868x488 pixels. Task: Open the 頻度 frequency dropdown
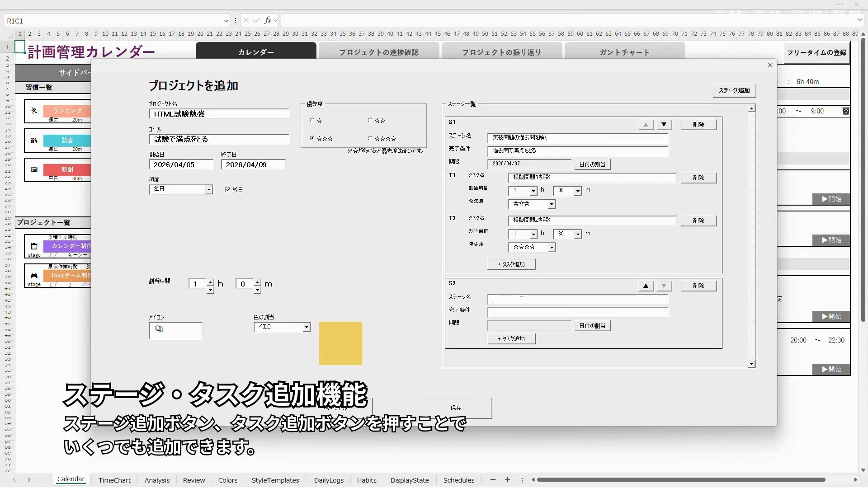pos(209,190)
